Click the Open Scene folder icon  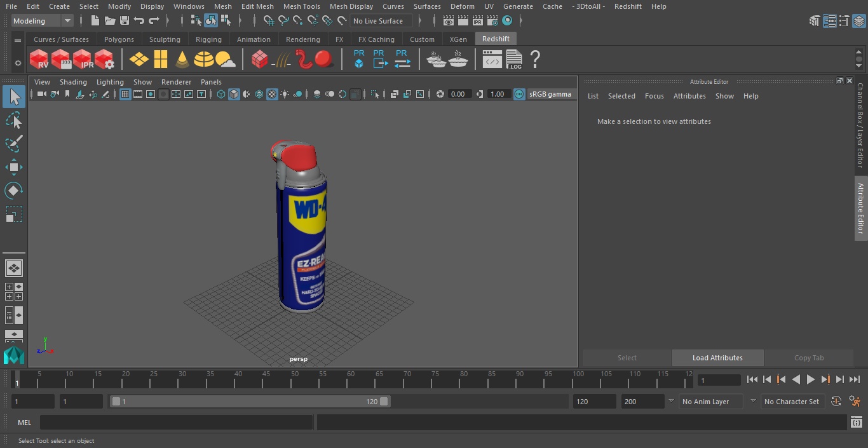110,21
